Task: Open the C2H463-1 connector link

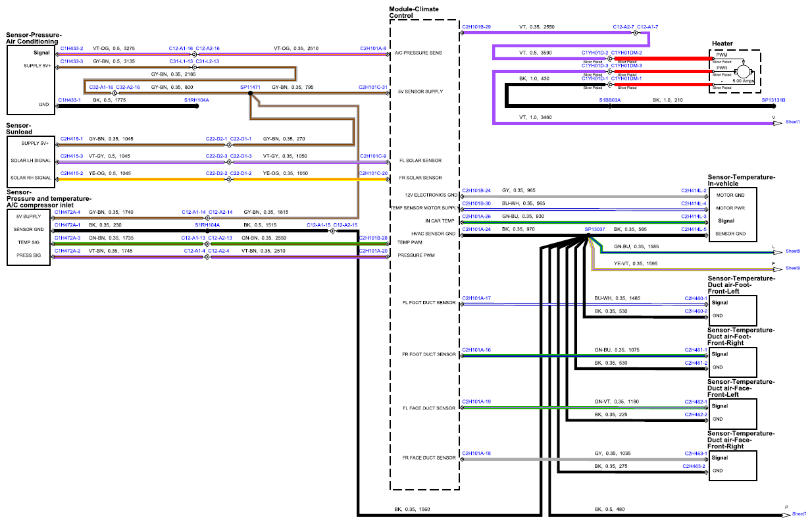Action: (x=696, y=453)
